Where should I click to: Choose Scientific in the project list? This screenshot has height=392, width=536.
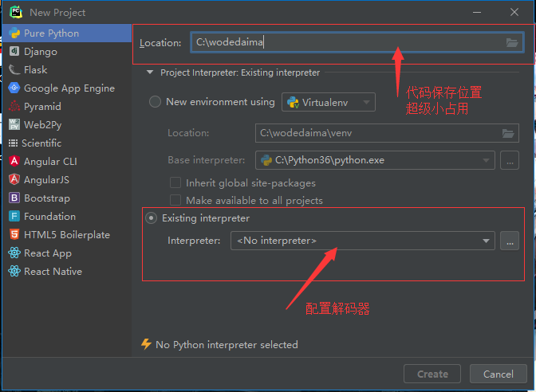point(41,143)
